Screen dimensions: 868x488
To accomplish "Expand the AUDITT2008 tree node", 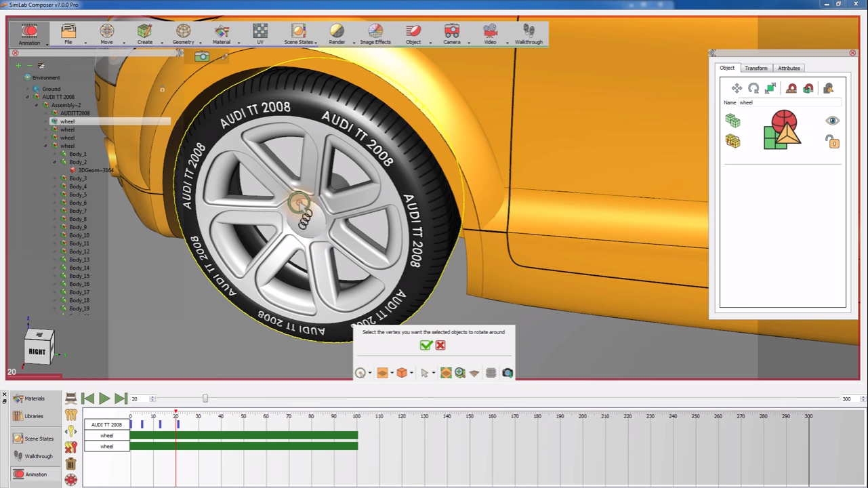I will pos(45,113).
